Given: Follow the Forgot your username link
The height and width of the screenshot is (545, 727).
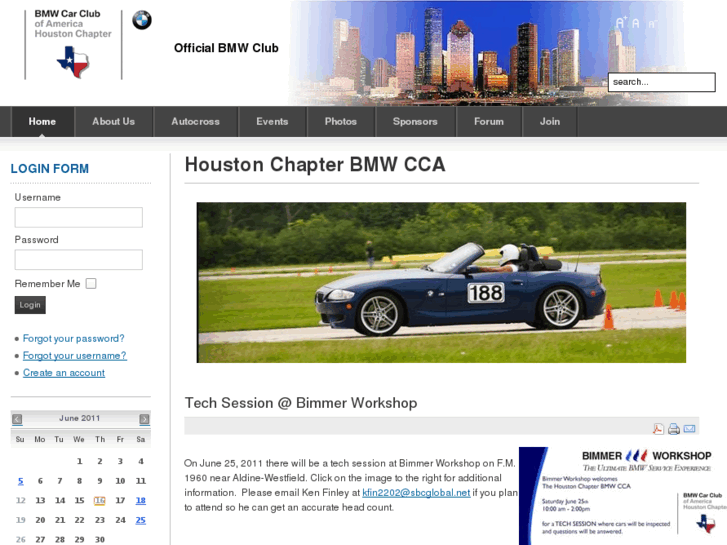Looking at the screenshot, I should pos(75,356).
